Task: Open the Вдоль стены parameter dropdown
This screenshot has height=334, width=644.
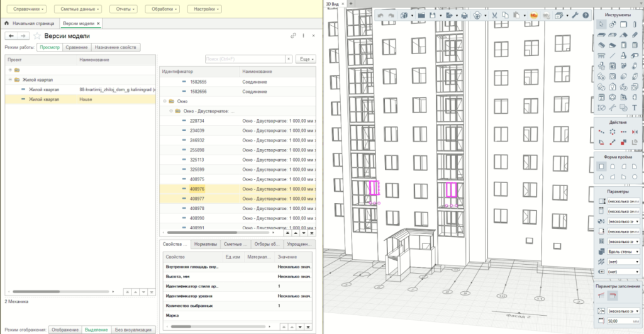Action: (x=637, y=251)
